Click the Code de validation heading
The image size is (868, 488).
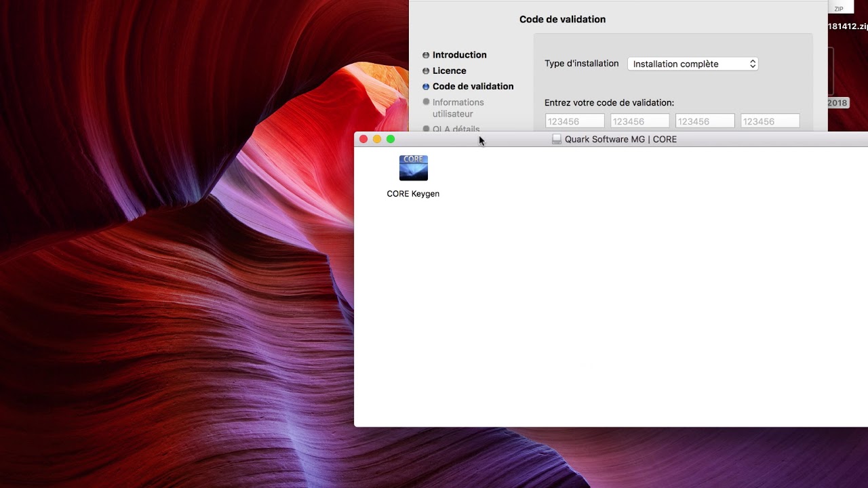pyautogui.click(x=562, y=19)
